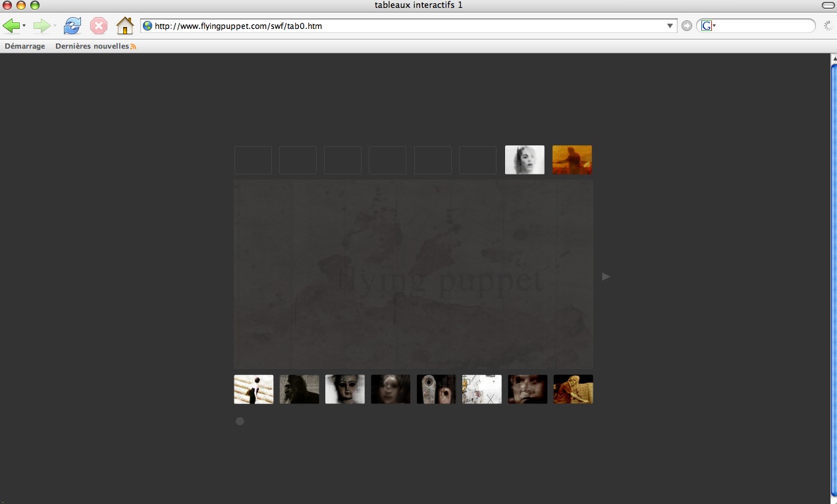Open the doll with sunglasses thumbnail
The width and height of the screenshot is (837, 504).
345,390
